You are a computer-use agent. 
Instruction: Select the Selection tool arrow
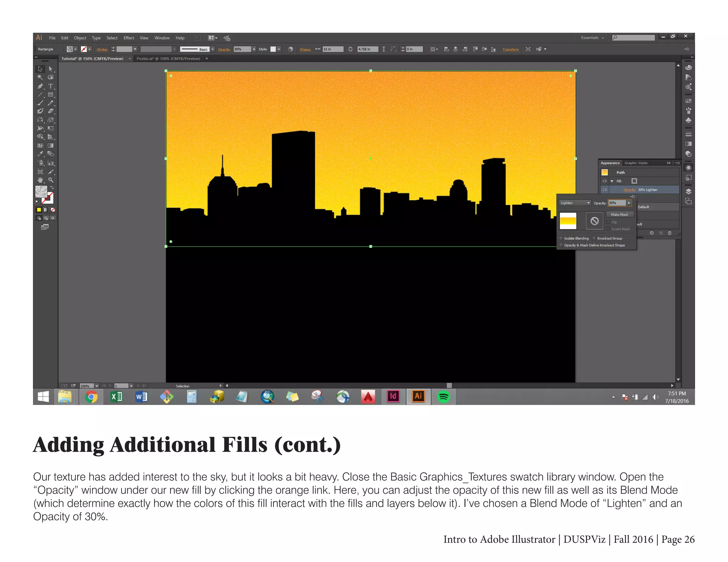[40, 69]
